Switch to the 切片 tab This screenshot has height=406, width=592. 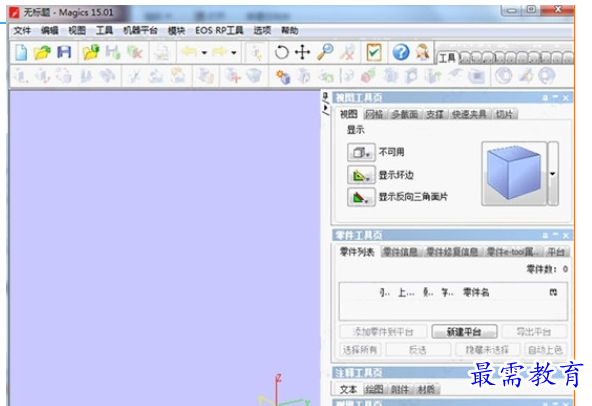504,114
